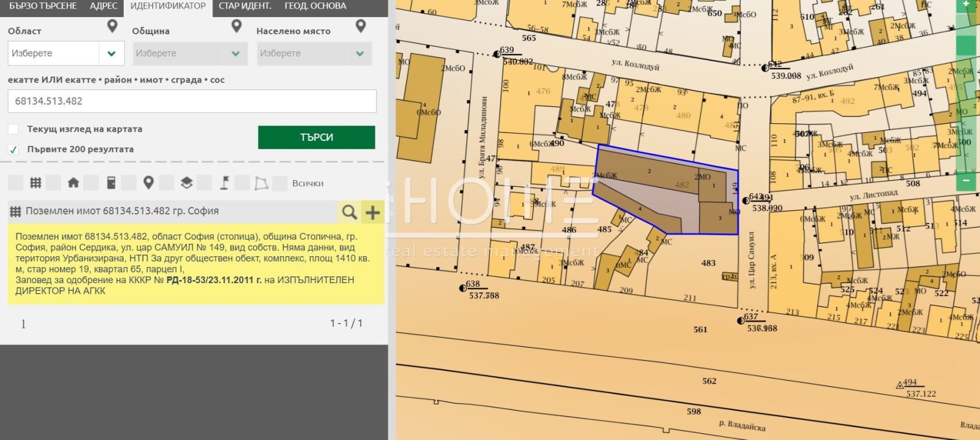
Task: Zoom to result using magnifier icon
Action: [x=349, y=212]
